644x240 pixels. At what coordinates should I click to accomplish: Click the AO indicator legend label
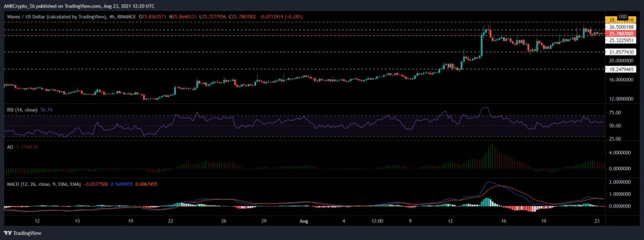pos(7,146)
